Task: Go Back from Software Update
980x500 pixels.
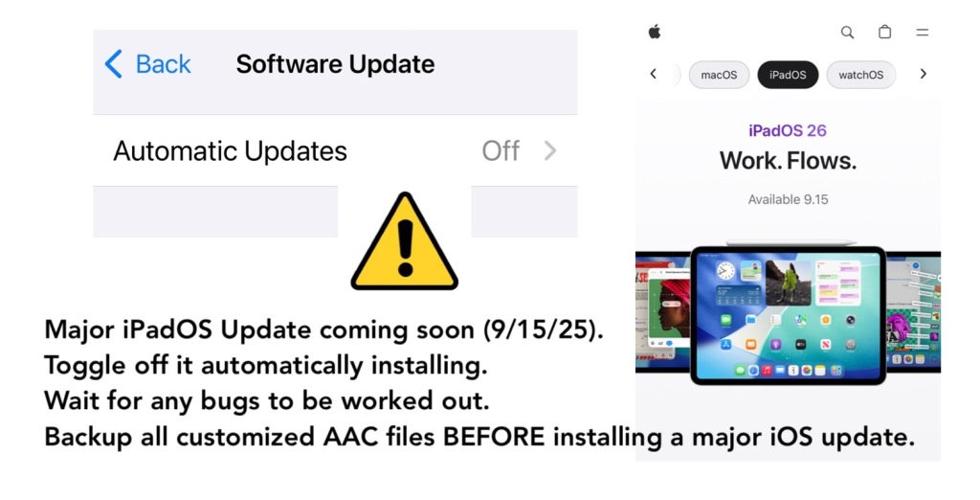Action: point(148,64)
